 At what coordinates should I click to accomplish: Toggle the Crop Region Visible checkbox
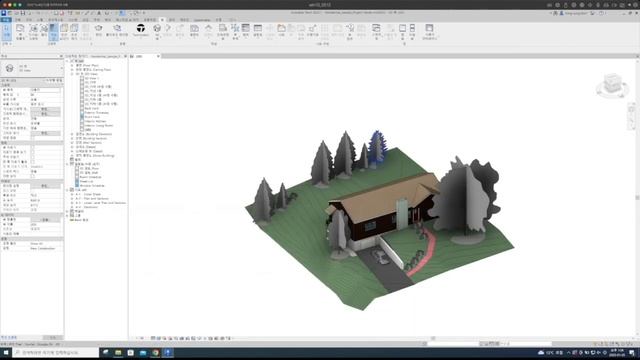point(33,152)
